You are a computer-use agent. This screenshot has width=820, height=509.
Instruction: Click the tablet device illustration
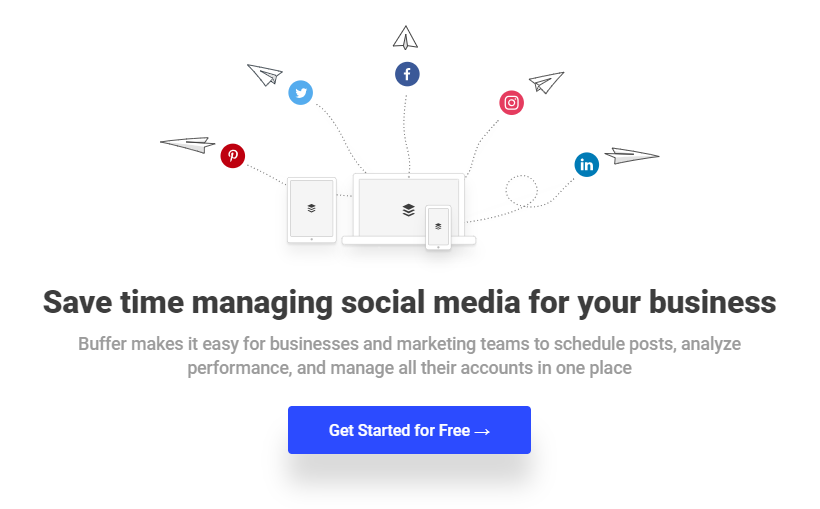(x=312, y=210)
